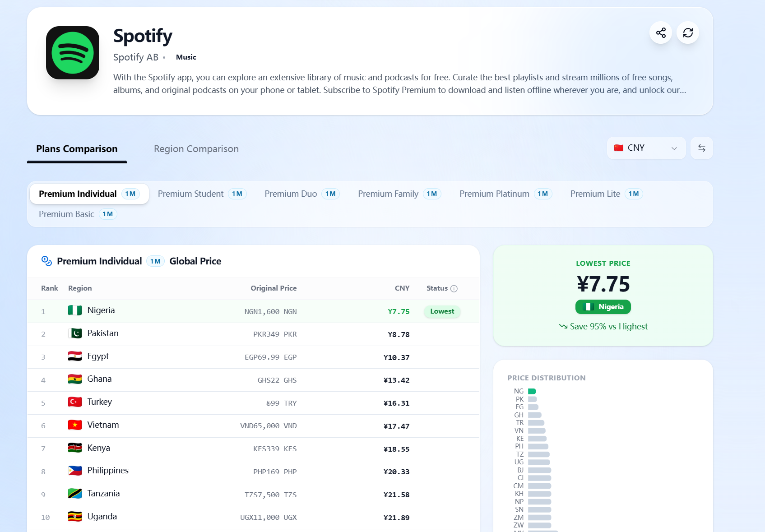Click the Nigeria flag in row 1
765x532 pixels.
[75, 310]
